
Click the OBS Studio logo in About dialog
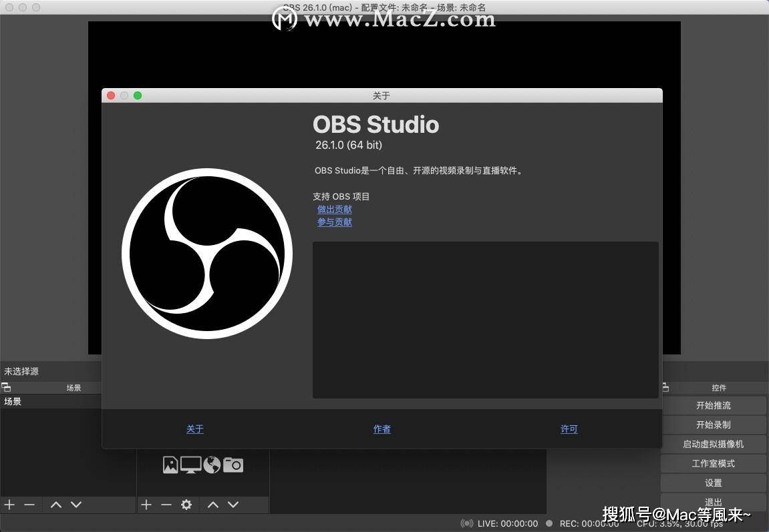click(x=207, y=253)
